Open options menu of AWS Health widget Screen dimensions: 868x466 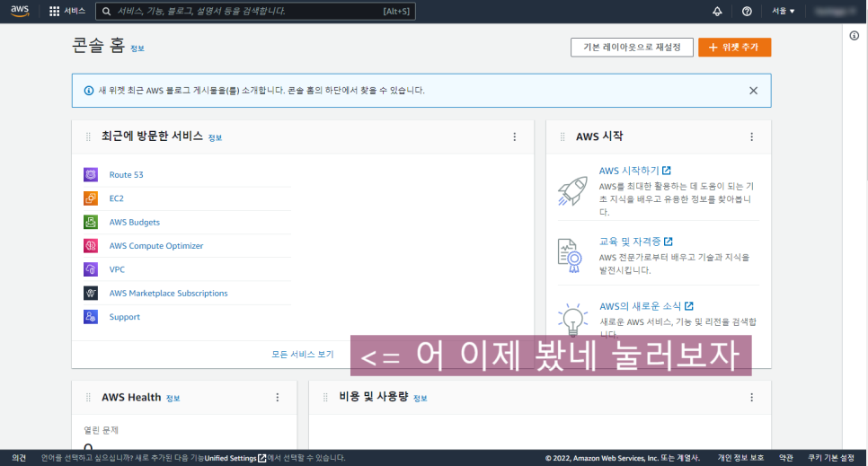pyautogui.click(x=278, y=398)
